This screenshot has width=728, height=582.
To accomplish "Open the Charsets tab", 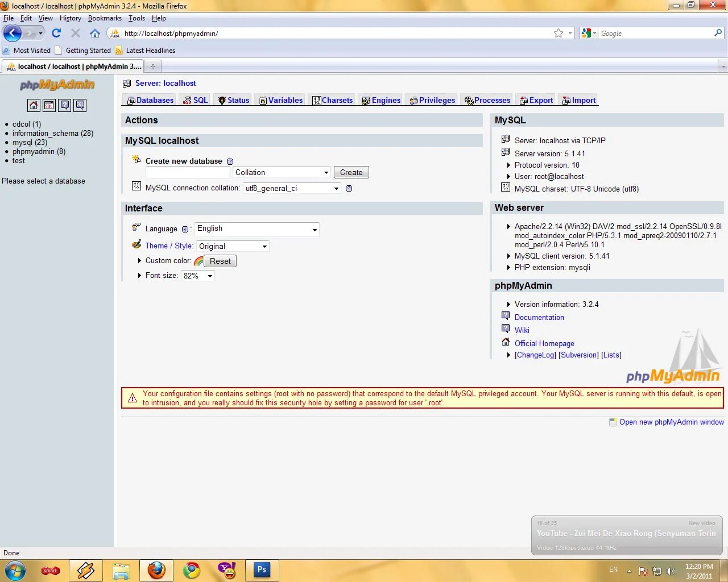I will [x=333, y=101].
